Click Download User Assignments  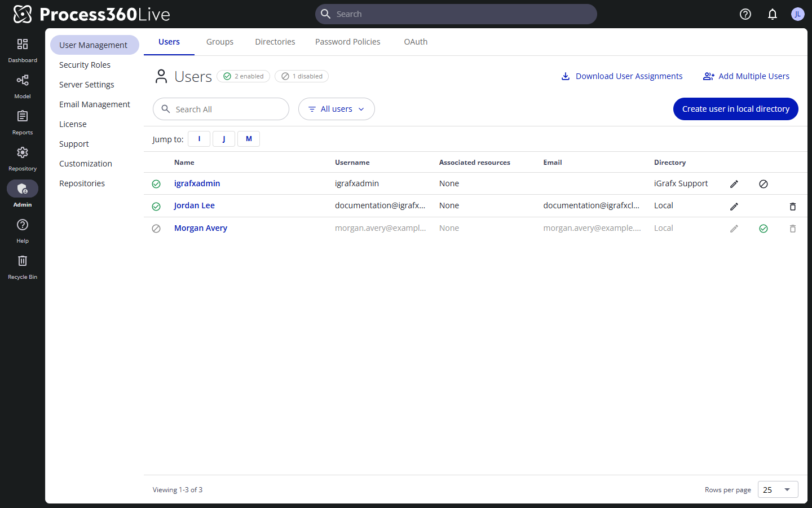622,76
